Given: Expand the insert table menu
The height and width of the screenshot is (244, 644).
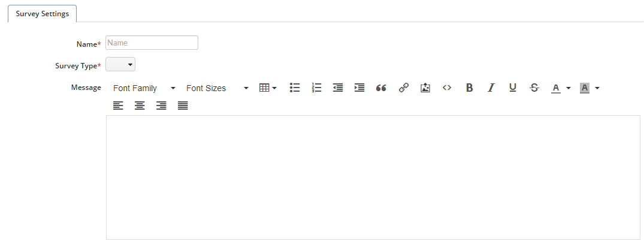Looking at the screenshot, I should coord(268,88).
